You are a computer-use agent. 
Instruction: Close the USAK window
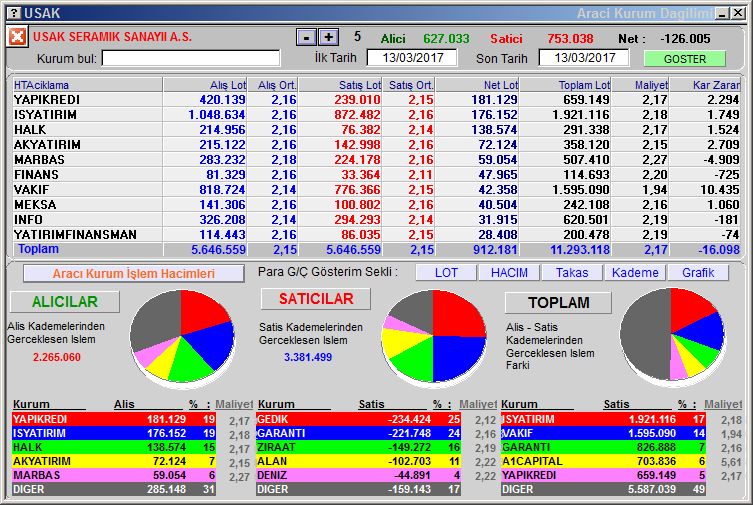pos(738,13)
